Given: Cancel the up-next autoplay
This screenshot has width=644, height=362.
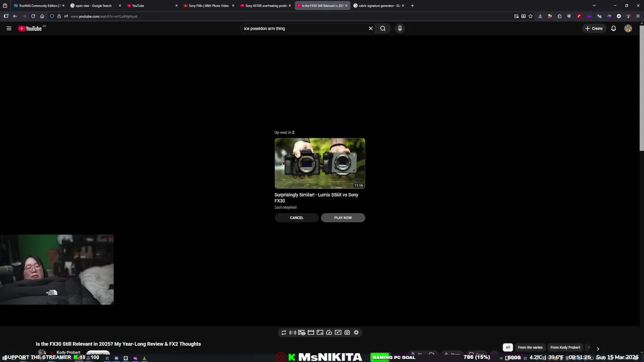Looking at the screenshot, I should click(x=296, y=218).
